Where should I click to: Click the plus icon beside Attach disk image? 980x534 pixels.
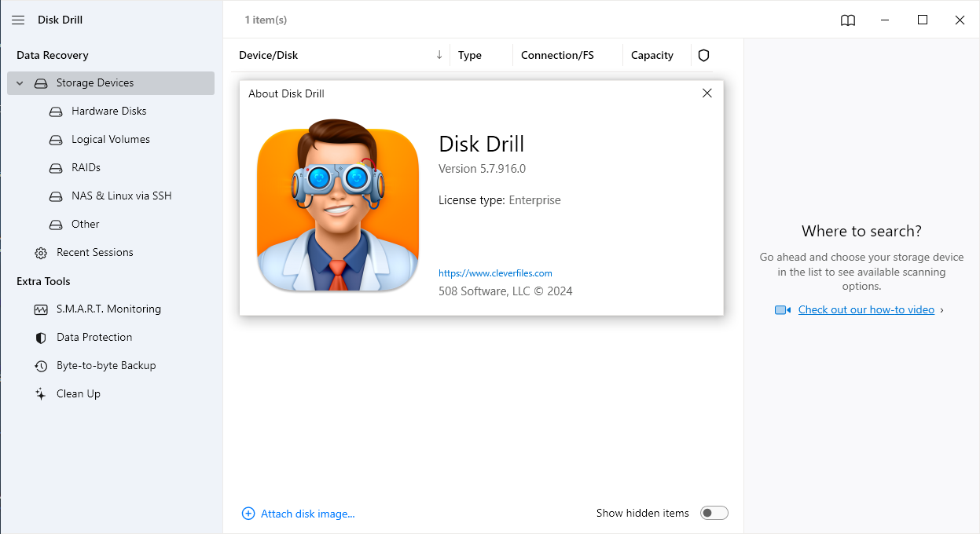click(248, 514)
